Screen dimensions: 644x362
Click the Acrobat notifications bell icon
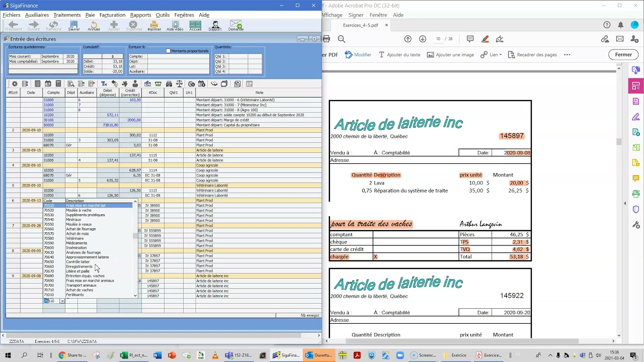[621, 25]
